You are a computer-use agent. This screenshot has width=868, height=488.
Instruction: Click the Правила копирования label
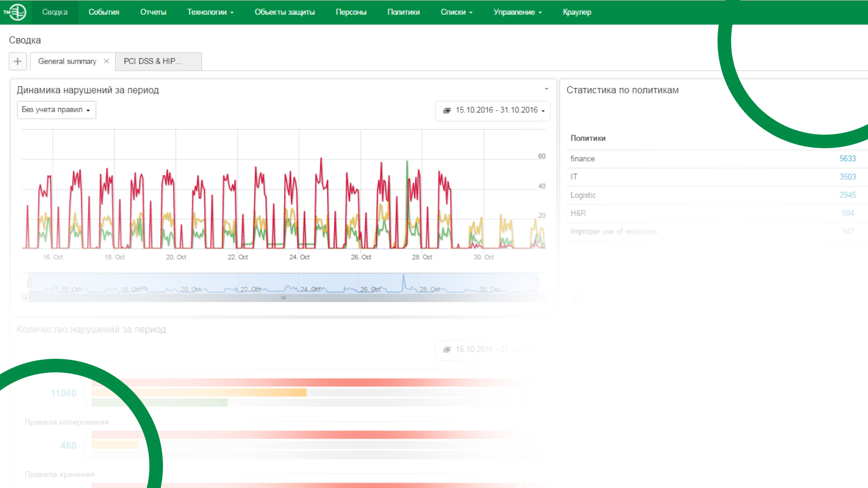(67, 422)
